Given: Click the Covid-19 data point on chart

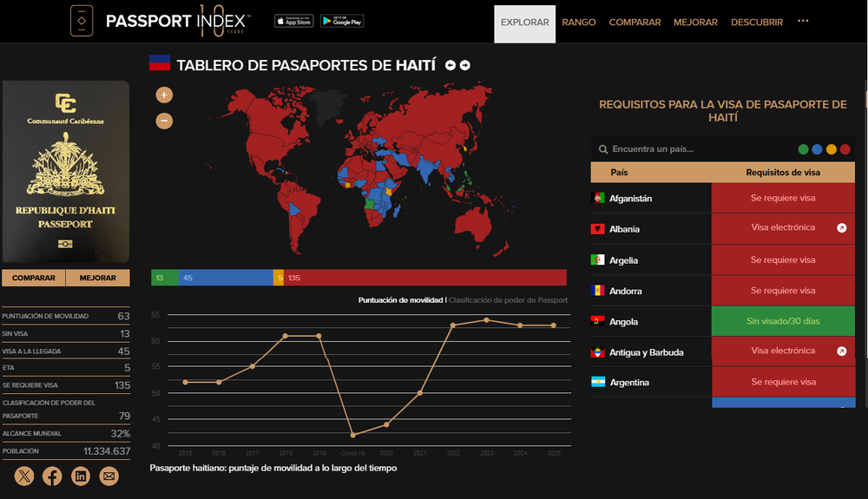Looking at the screenshot, I should (353, 435).
